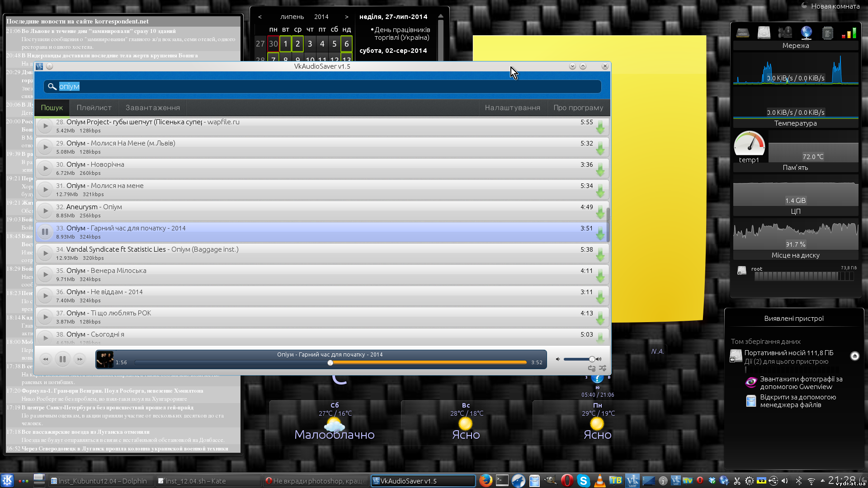Screen dimensions: 868x488
Task: Download track 37 Ті що люблять РОК
Action: tap(600, 318)
